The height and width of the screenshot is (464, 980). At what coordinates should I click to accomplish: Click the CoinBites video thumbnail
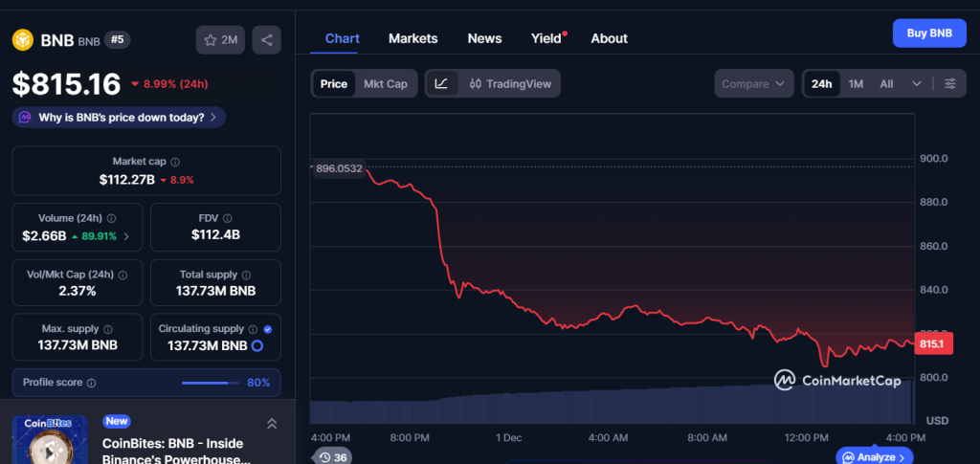click(x=50, y=441)
